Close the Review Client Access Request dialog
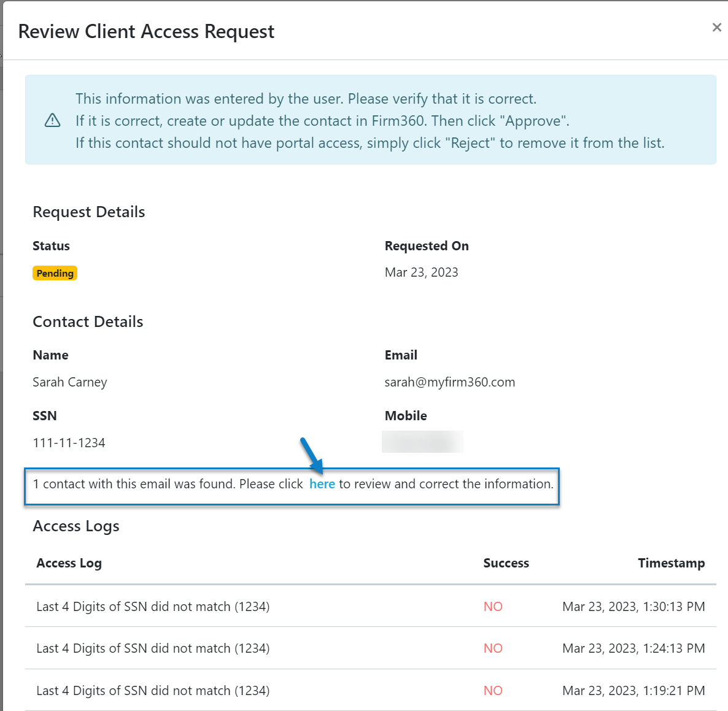728x711 pixels. (716, 27)
